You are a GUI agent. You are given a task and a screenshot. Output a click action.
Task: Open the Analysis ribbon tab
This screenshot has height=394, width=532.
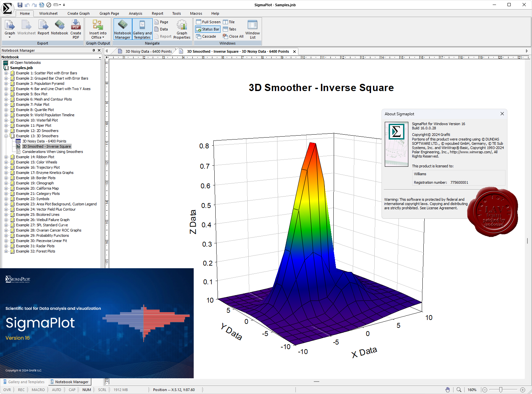(135, 13)
